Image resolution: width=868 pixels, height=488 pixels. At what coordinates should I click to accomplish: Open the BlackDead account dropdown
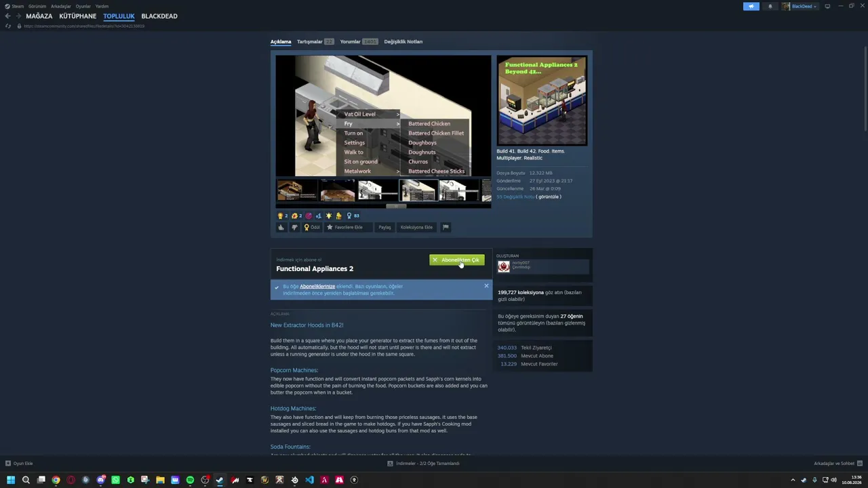(800, 6)
